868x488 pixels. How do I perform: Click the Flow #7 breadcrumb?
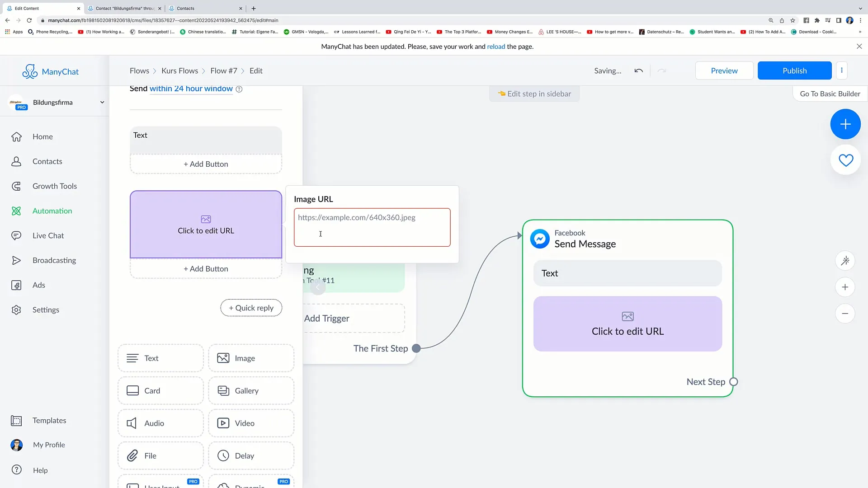point(223,71)
